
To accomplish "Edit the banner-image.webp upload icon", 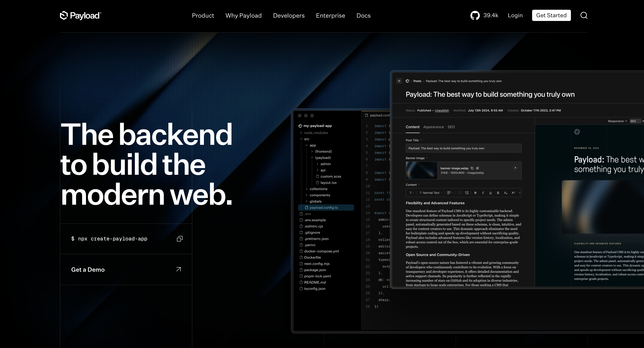I will tap(478, 168).
